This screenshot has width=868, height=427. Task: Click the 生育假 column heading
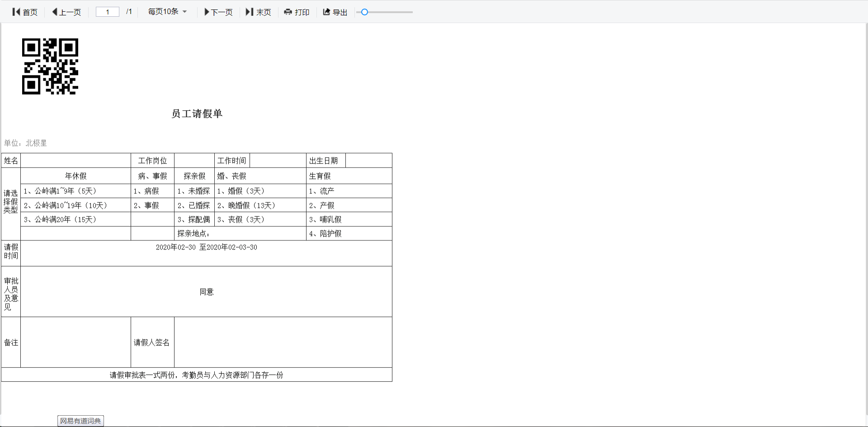tap(349, 176)
